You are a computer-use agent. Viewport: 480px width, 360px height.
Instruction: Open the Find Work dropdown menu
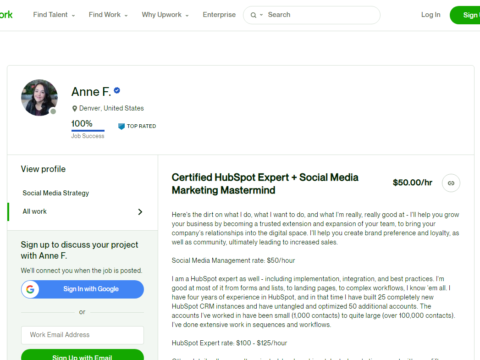tap(108, 15)
